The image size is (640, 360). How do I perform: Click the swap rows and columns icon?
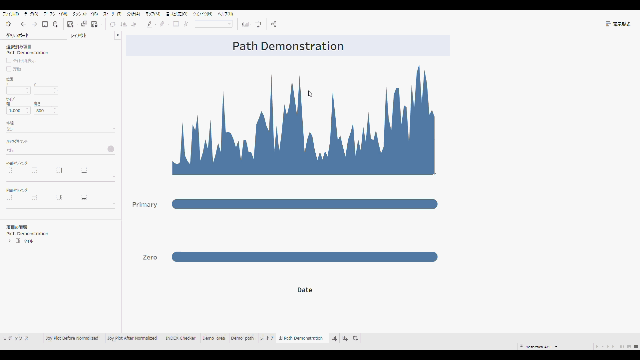pos(113,24)
